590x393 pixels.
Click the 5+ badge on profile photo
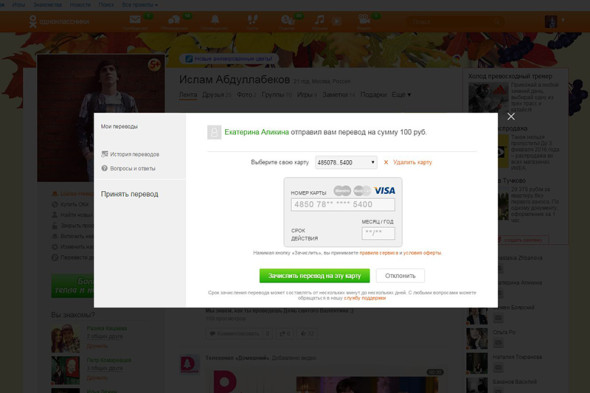tap(154, 65)
